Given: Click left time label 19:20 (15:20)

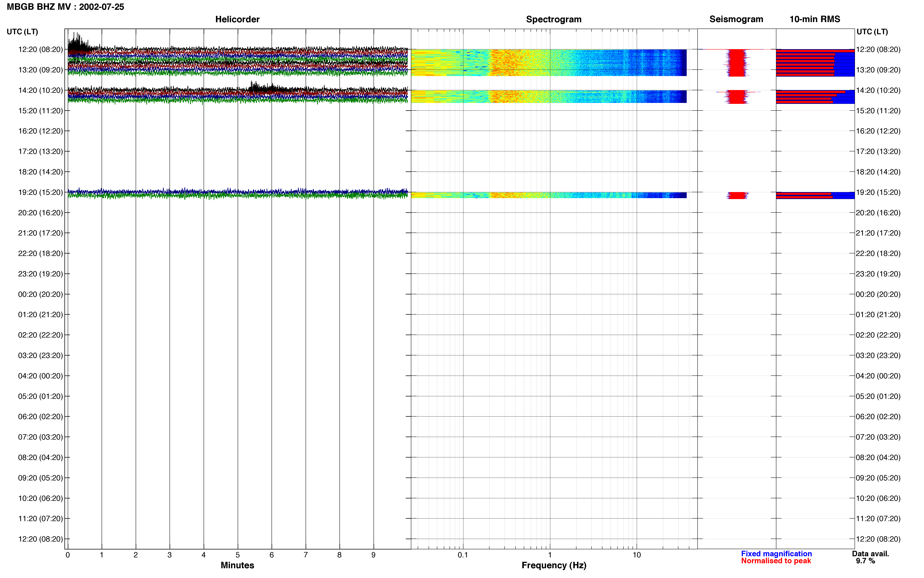Looking at the screenshot, I should coord(41,192).
